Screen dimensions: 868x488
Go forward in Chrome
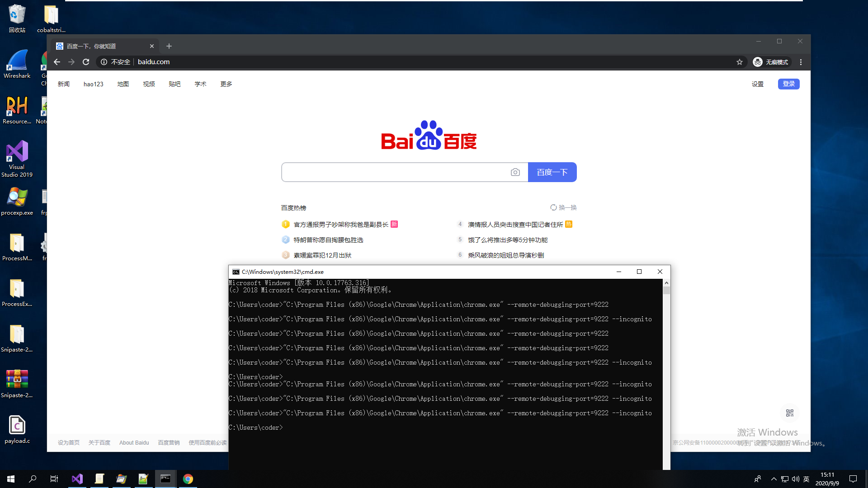[x=71, y=62]
